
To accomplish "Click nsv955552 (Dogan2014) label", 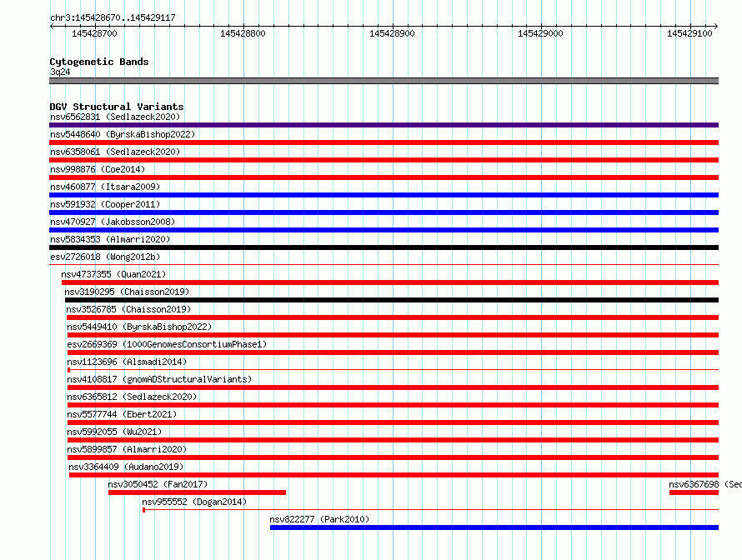I will (x=194, y=502).
